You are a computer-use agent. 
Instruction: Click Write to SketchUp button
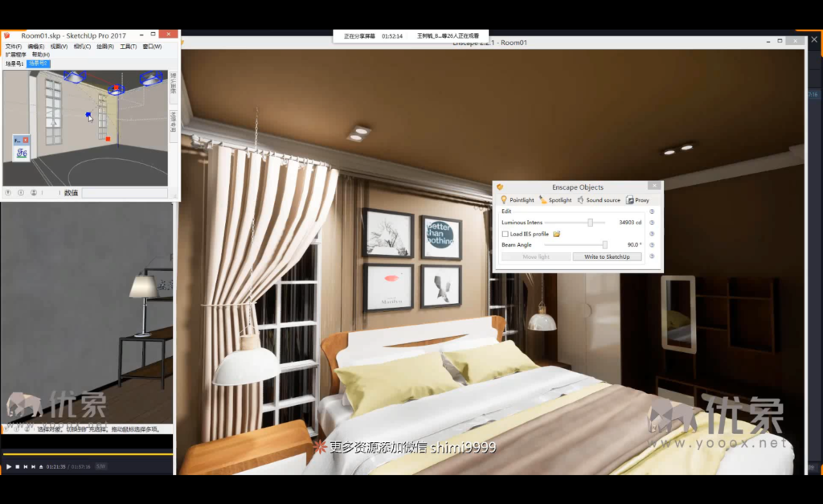tap(607, 256)
